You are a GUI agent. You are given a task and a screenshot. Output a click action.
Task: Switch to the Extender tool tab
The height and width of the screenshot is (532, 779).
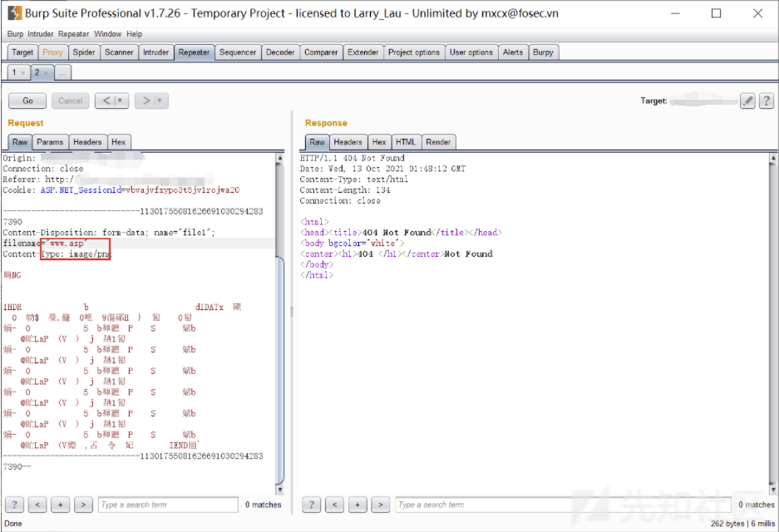(x=363, y=52)
